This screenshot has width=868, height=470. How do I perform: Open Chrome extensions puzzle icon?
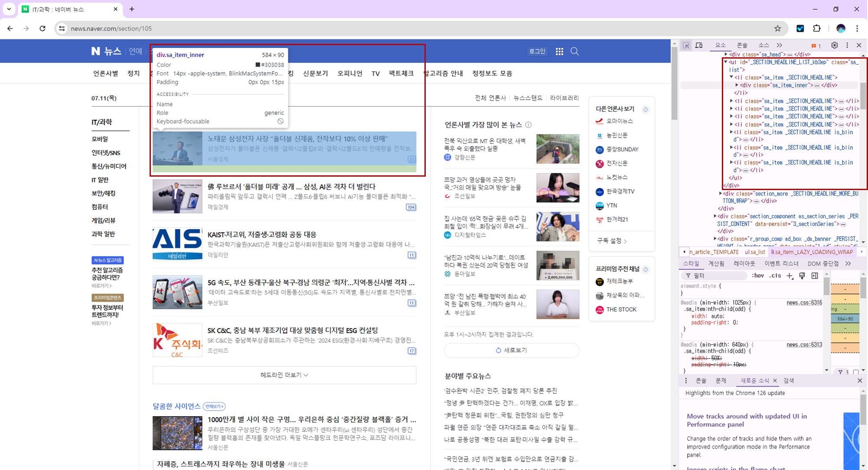pos(817,29)
